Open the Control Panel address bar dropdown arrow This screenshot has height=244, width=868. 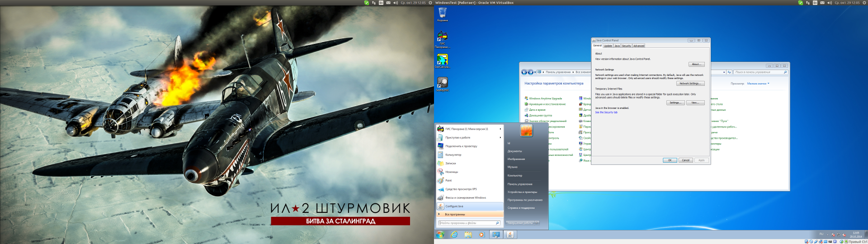(x=724, y=72)
